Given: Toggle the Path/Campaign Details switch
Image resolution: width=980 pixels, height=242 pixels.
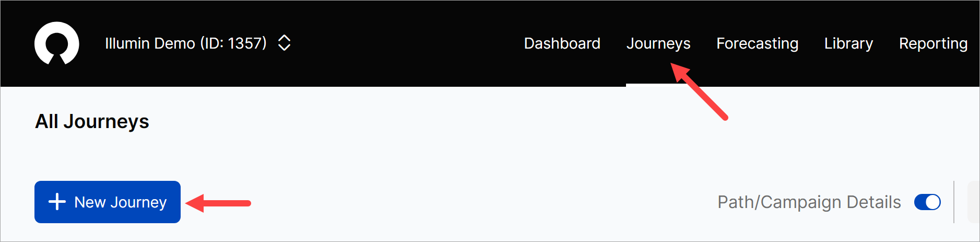Looking at the screenshot, I should [927, 202].
